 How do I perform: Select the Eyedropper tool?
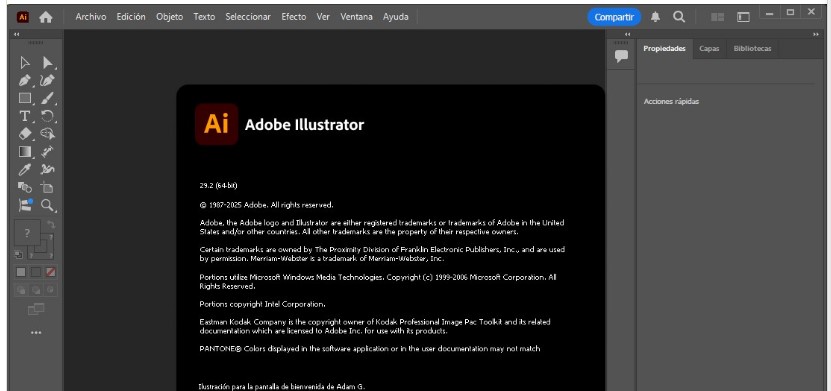[x=25, y=170]
